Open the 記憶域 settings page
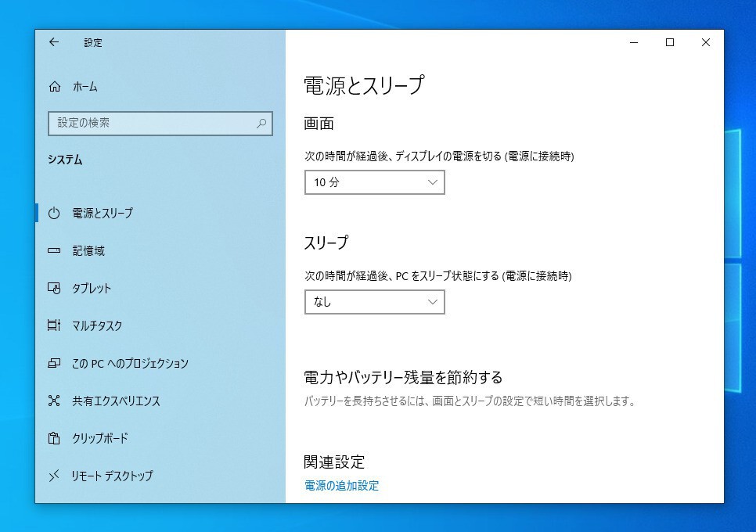Viewport: 756px width, 532px height. click(x=160, y=250)
